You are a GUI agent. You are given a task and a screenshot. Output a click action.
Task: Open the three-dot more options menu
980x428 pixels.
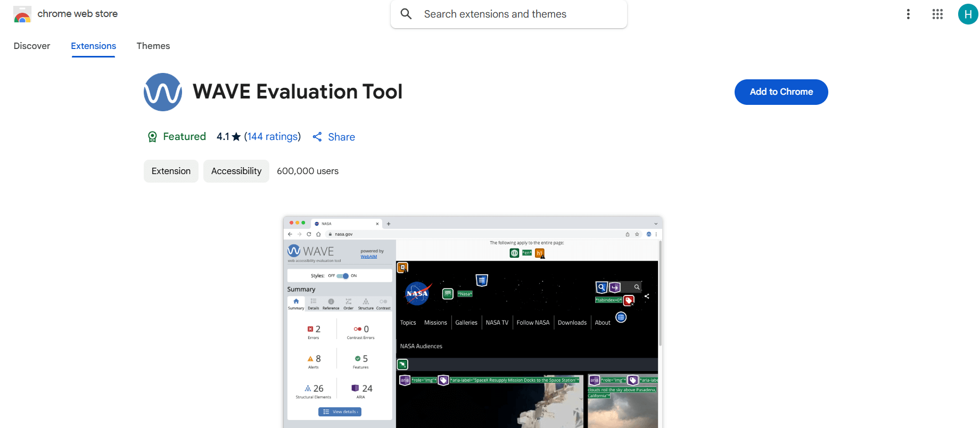click(908, 14)
